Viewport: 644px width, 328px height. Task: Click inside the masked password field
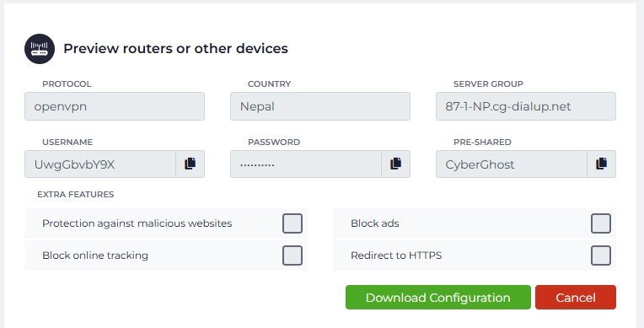tap(306, 164)
